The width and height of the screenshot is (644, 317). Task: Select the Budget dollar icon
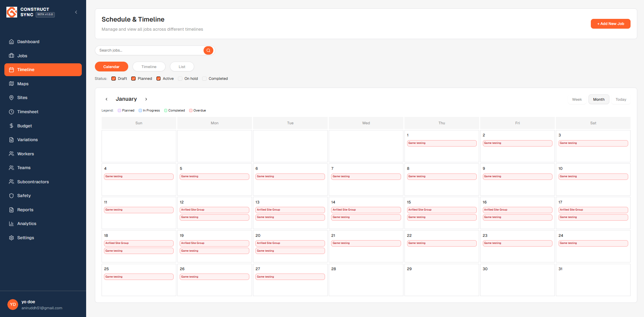pos(12,126)
